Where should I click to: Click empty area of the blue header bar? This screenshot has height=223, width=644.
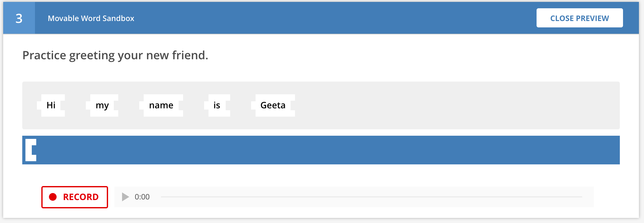coord(318,18)
